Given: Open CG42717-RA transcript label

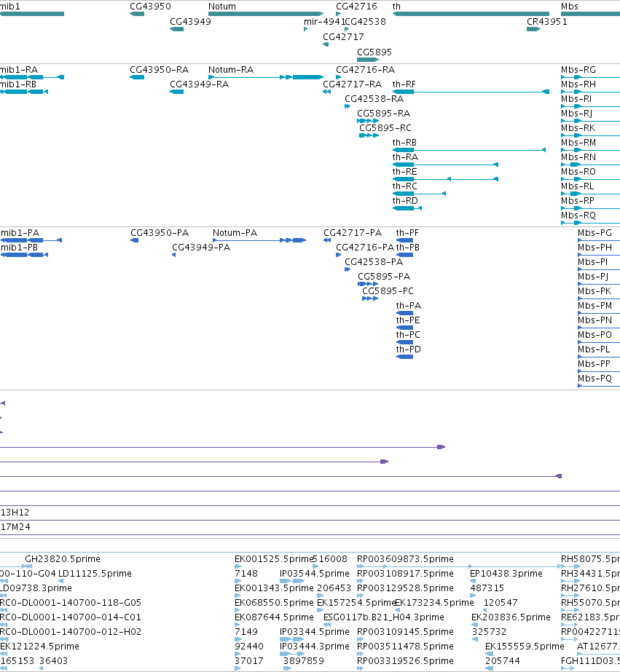Looking at the screenshot, I should click(352, 84).
